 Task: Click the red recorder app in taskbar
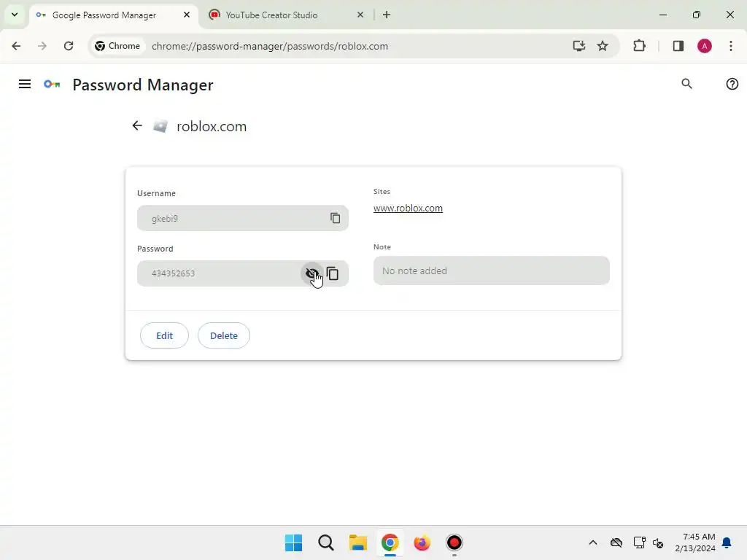pyautogui.click(x=454, y=542)
